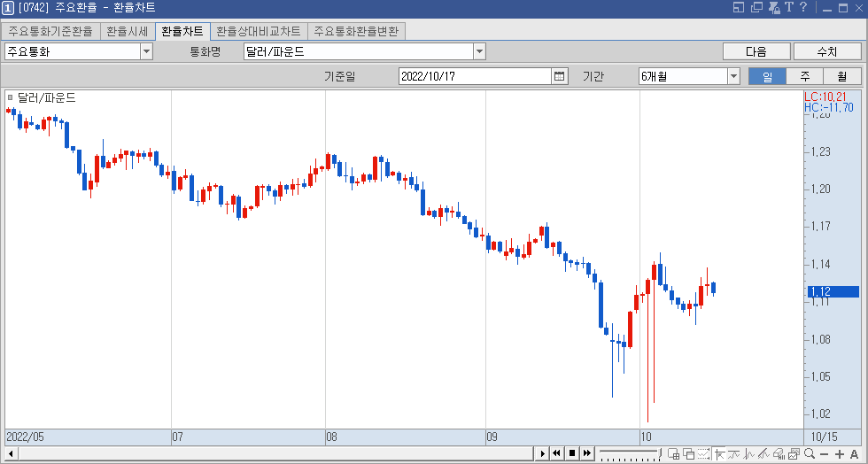The width and height of the screenshot is (868, 464).
Task: Expand the 달러/파운드 currency dropdown
Action: [x=479, y=51]
